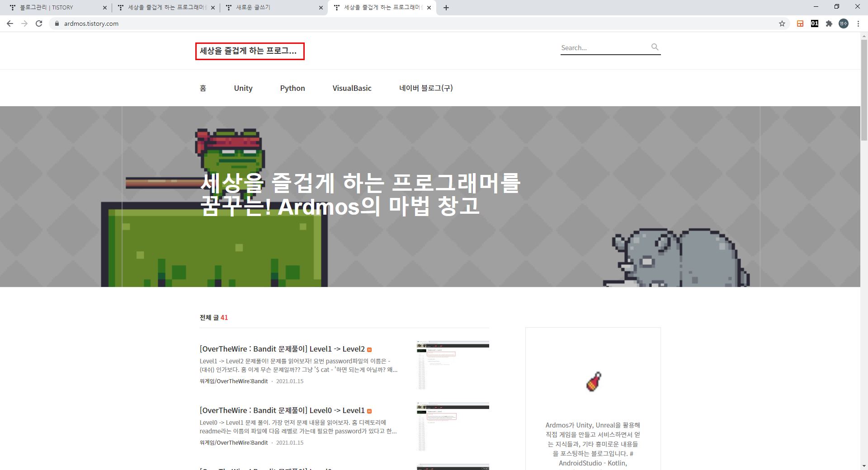The image size is (868, 470).
Task: Open thumbnail of Level0 -> Level1 post
Action: [453, 427]
